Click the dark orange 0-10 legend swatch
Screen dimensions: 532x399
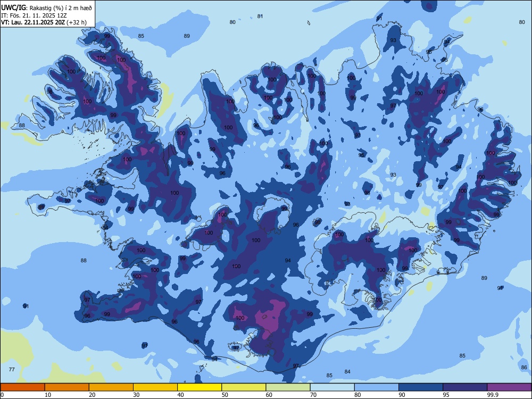tap(22, 387)
